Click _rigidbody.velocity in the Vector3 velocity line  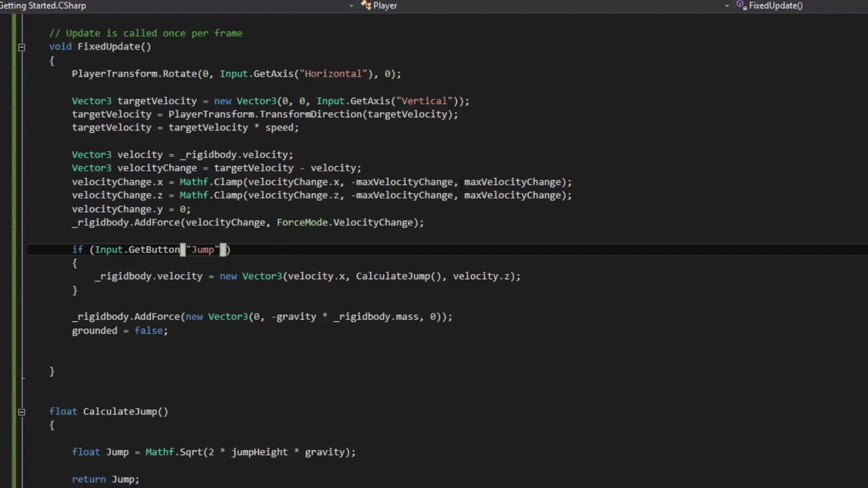coord(234,155)
